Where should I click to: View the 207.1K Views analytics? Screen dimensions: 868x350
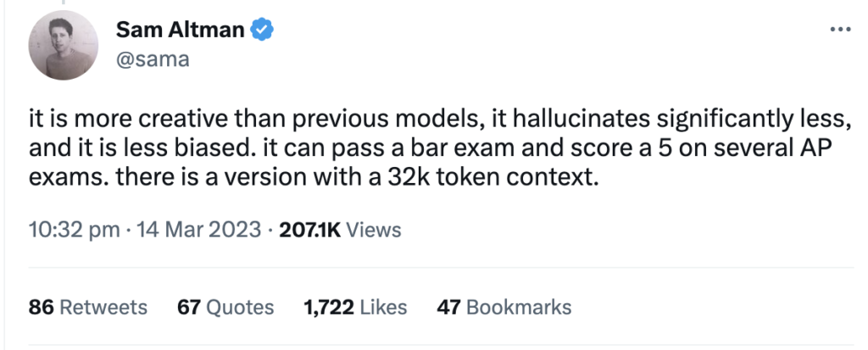pos(340,230)
